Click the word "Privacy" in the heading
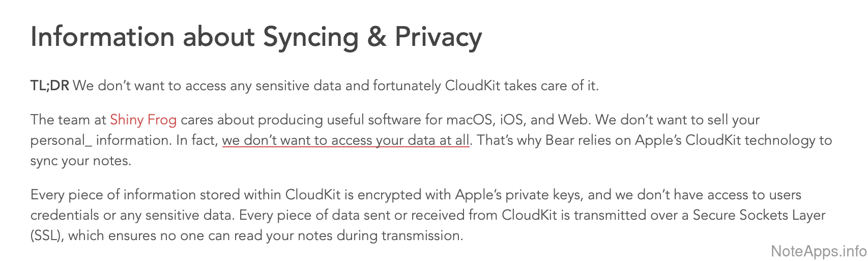Viewport: 868px width, 261px height. point(438,37)
